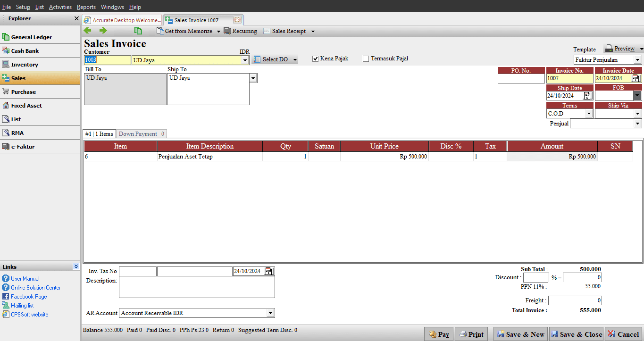The width and height of the screenshot is (644, 341).
Task: Enable the Termasuk Pajak checkbox
Action: [x=366, y=59]
